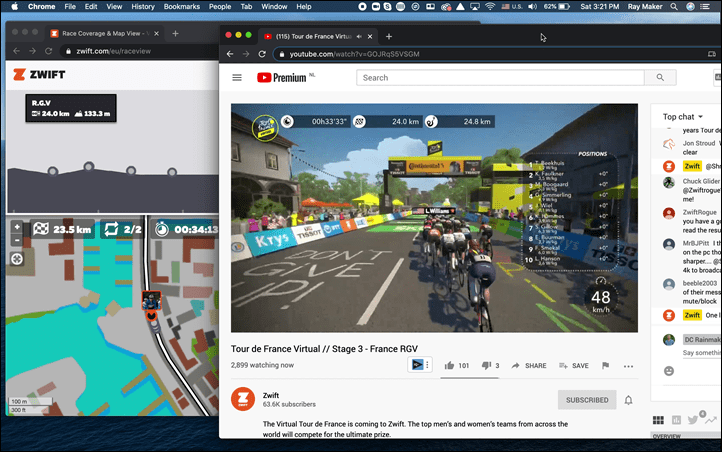
Task: Click the video title text
Action: (x=324, y=349)
